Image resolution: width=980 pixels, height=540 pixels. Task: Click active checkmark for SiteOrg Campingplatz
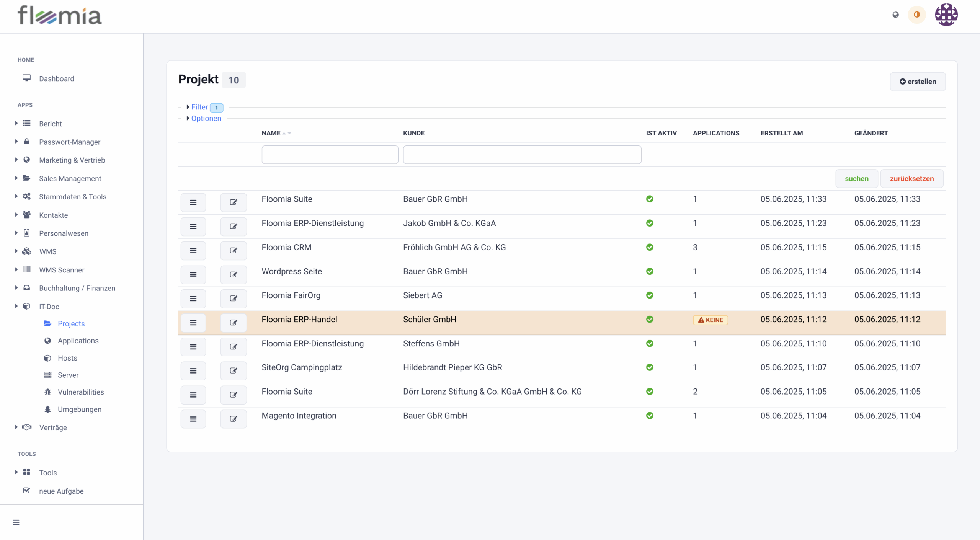(x=650, y=367)
